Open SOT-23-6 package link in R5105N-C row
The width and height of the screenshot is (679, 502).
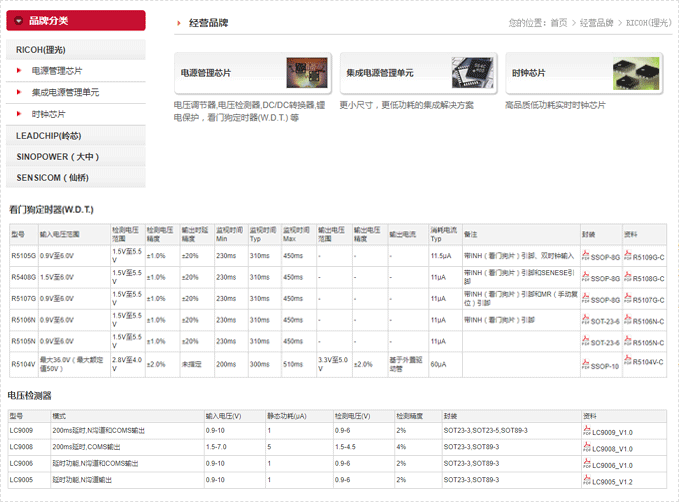click(605, 343)
